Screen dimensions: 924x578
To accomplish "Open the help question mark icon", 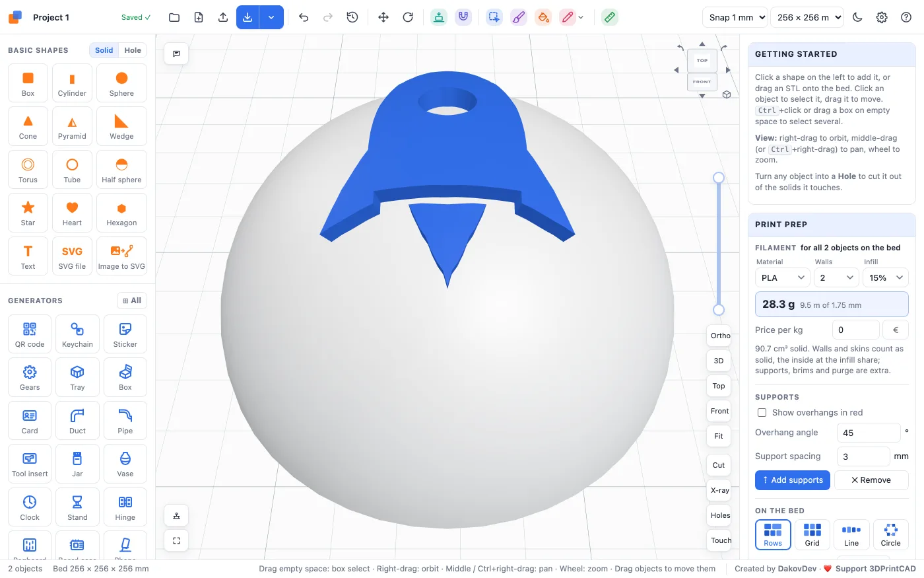I will tap(906, 17).
